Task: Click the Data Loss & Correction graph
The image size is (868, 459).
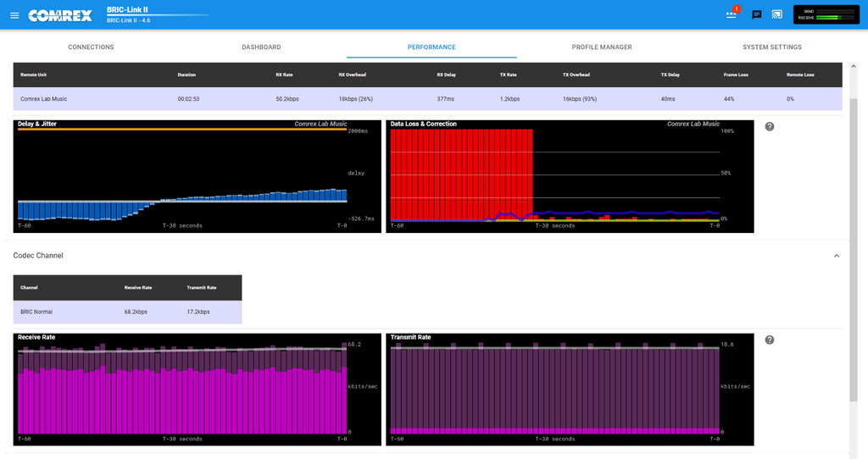Action: [569, 176]
